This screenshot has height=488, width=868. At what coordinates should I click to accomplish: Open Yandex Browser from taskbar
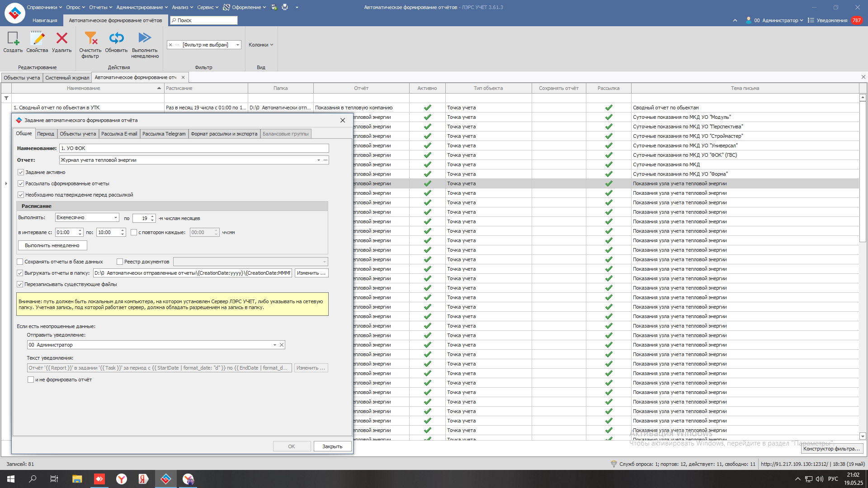[121, 479]
